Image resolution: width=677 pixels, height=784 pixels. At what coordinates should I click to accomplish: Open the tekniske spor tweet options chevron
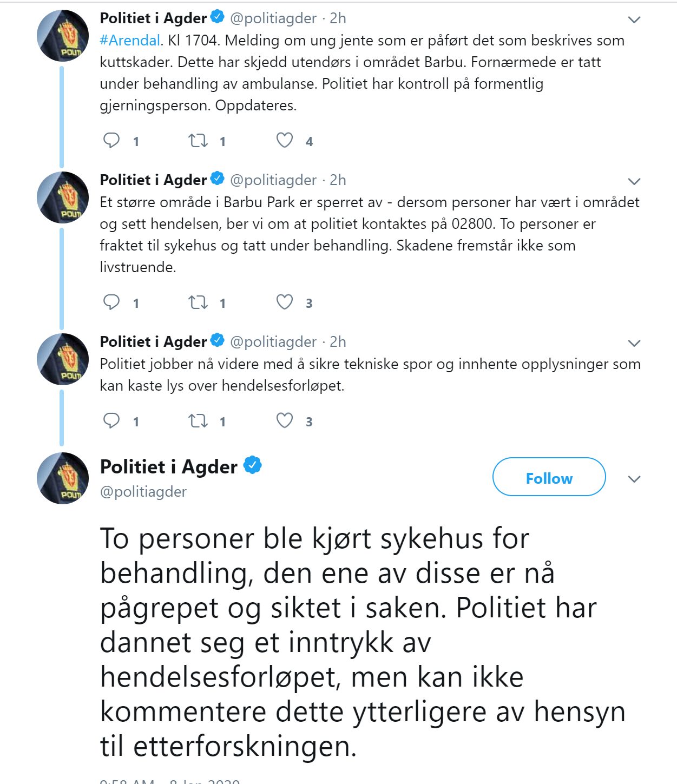tap(634, 343)
